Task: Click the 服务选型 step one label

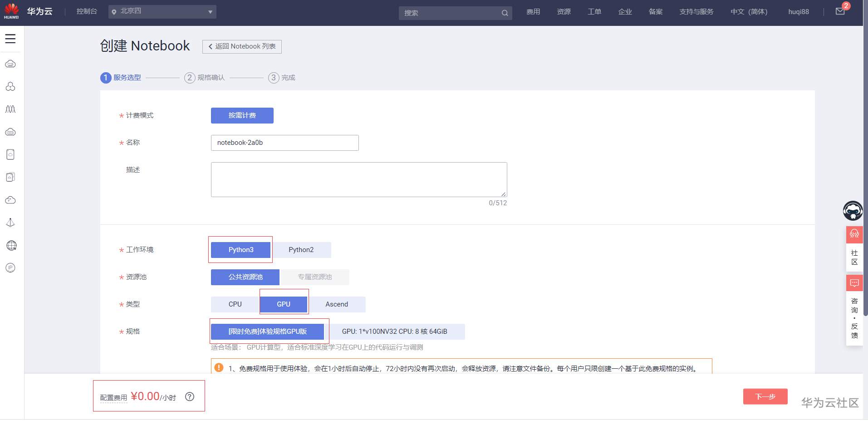Action: [x=127, y=78]
